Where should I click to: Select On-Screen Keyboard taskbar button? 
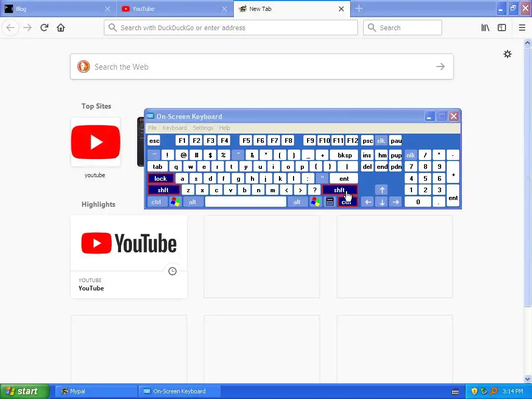click(x=179, y=391)
